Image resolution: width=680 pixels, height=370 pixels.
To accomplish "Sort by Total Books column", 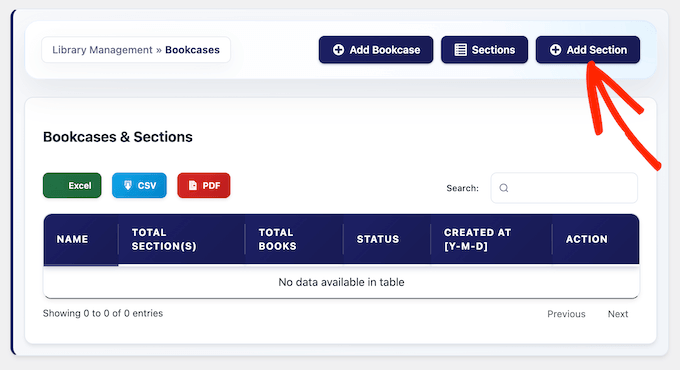I will point(294,239).
